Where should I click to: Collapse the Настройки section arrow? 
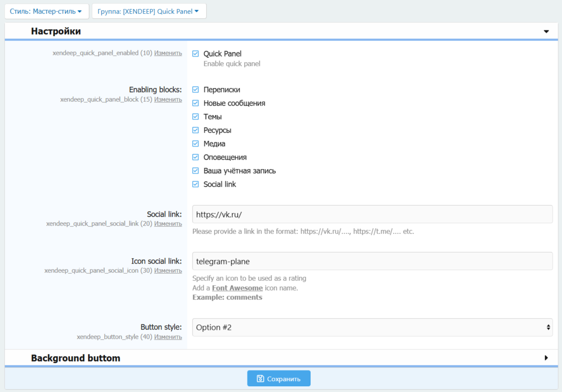[x=546, y=31]
